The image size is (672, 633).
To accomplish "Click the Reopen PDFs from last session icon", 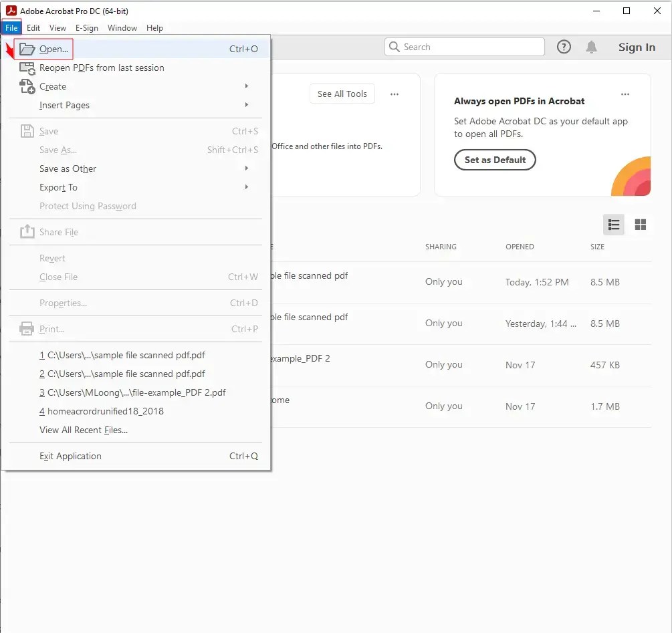I will tap(27, 68).
